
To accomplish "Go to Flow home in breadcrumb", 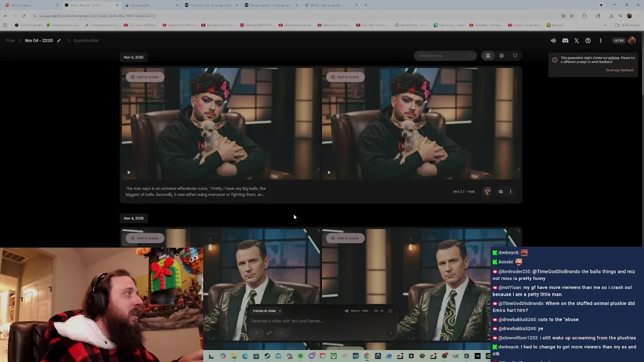I will tap(10, 40).
